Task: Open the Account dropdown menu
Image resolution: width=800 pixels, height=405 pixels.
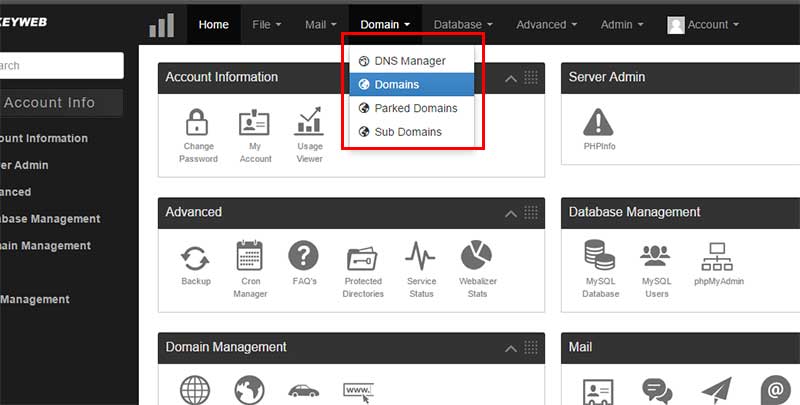Action: (x=703, y=24)
